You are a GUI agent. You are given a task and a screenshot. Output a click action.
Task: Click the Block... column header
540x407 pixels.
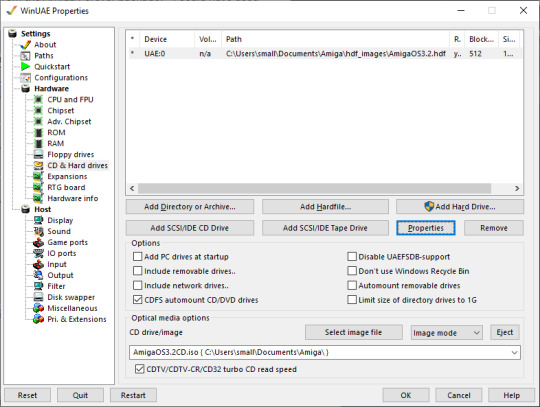(x=481, y=39)
